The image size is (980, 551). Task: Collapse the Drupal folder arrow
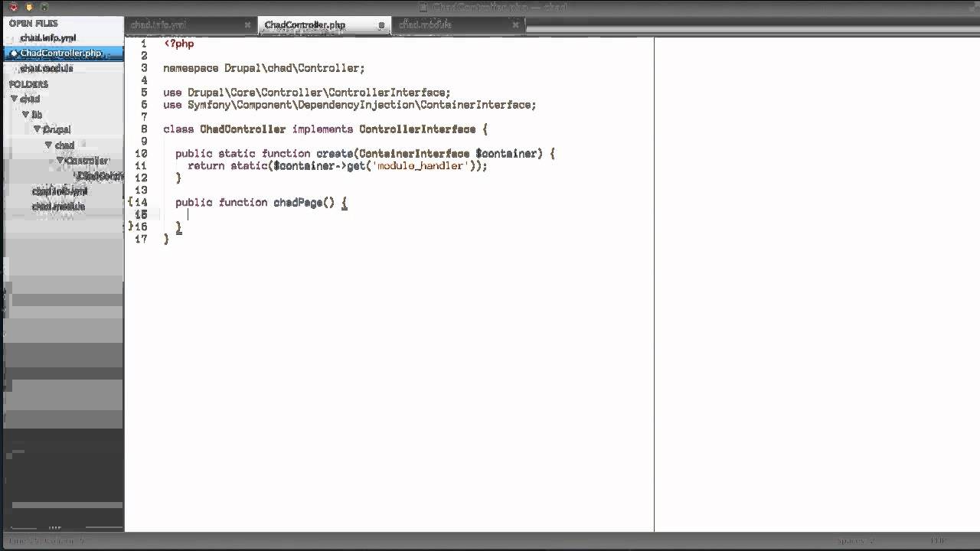pyautogui.click(x=37, y=129)
